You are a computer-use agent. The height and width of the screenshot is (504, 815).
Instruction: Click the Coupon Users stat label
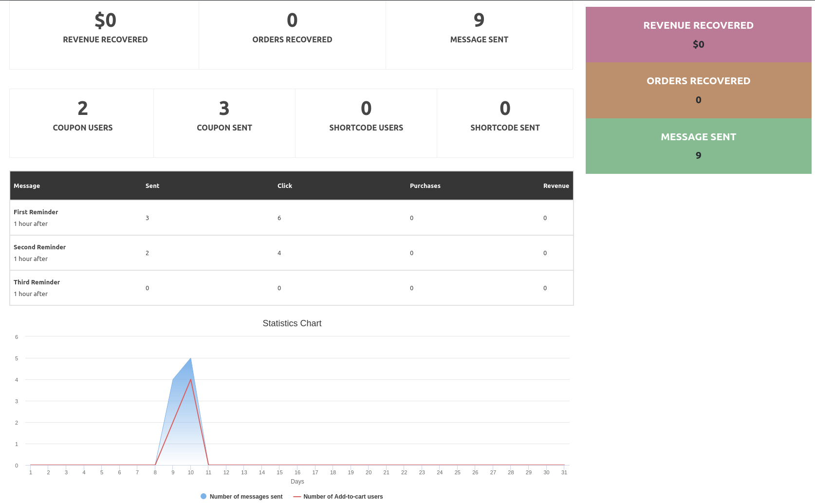83,128
